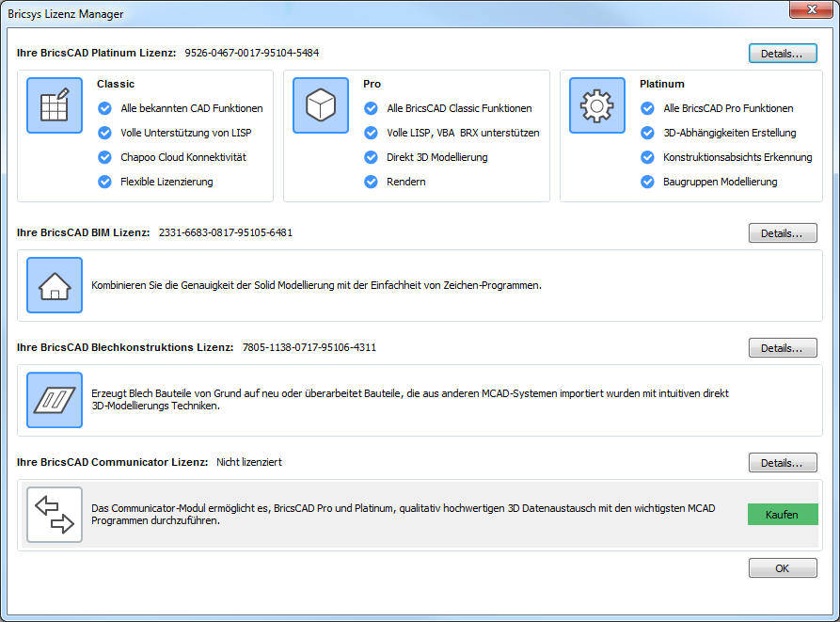Image resolution: width=840 pixels, height=622 pixels.
Task: Click the Communicator exchange arrows icon
Action: (55, 515)
